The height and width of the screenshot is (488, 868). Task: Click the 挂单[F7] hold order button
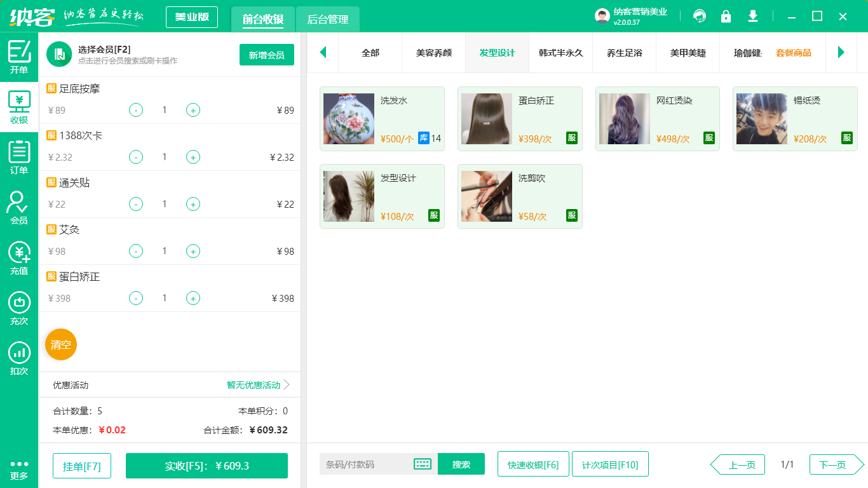81,465
